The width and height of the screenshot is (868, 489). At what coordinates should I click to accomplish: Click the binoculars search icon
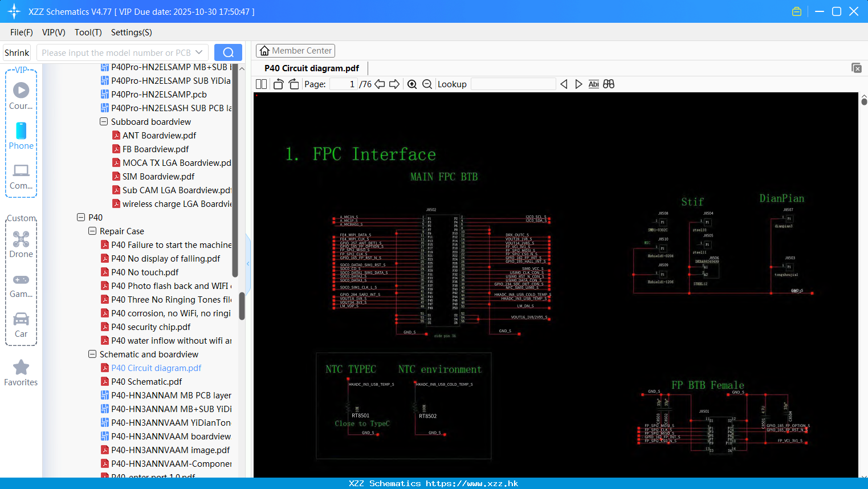[x=609, y=84]
